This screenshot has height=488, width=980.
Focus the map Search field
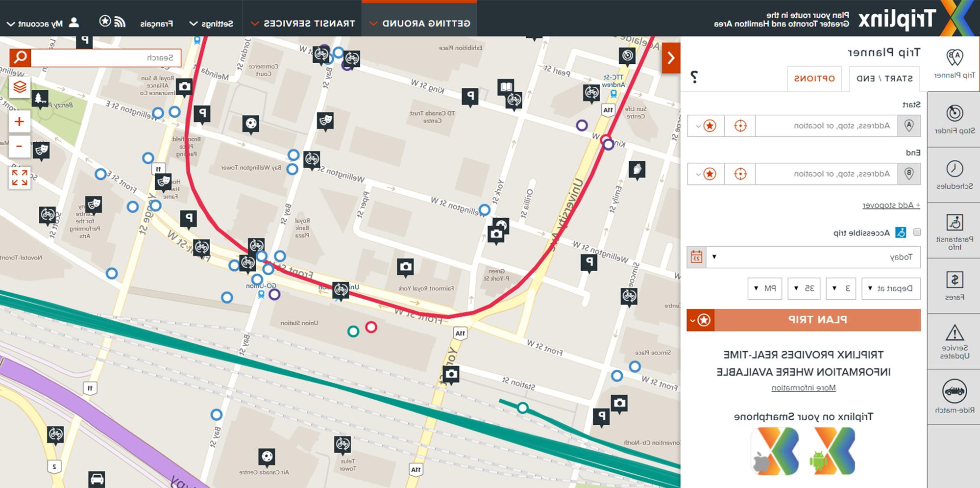[x=106, y=58]
